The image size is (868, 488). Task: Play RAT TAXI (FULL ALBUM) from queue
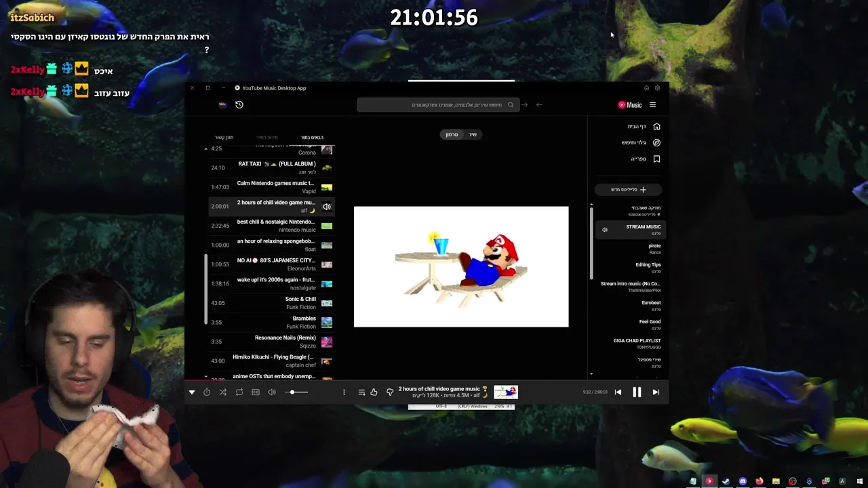click(x=271, y=167)
